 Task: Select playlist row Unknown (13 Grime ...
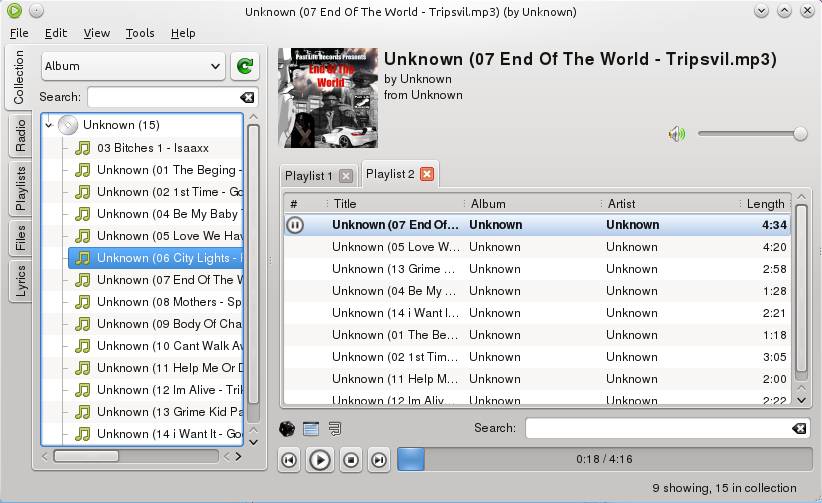click(x=537, y=269)
